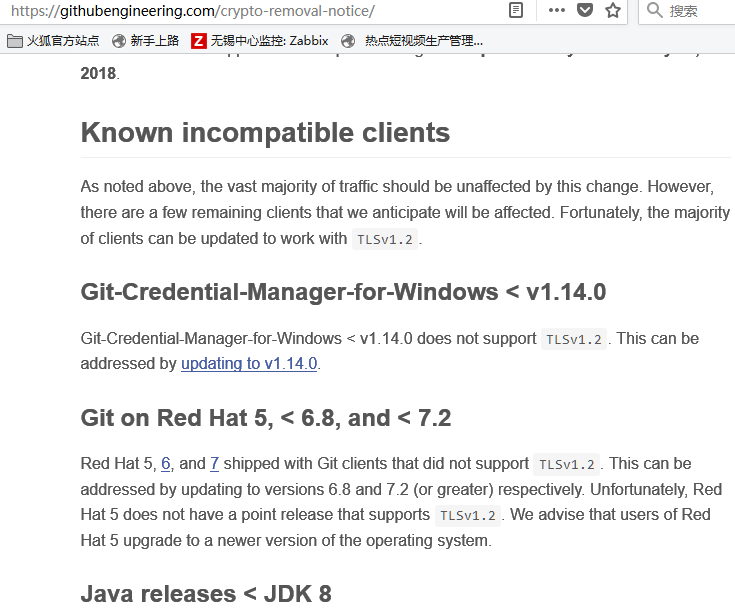Click 'Java releases < JDK 8' heading
The width and height of the screenshot is (735, 616).
(205, 594)
